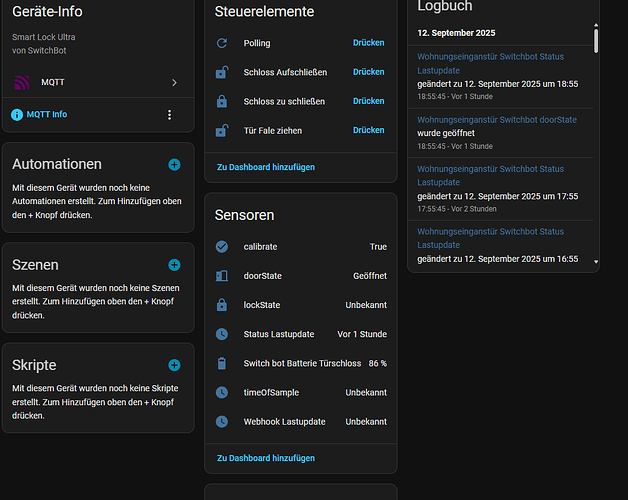
Task: Click the lockState lock icon
Action: click(x=222, y=305)
